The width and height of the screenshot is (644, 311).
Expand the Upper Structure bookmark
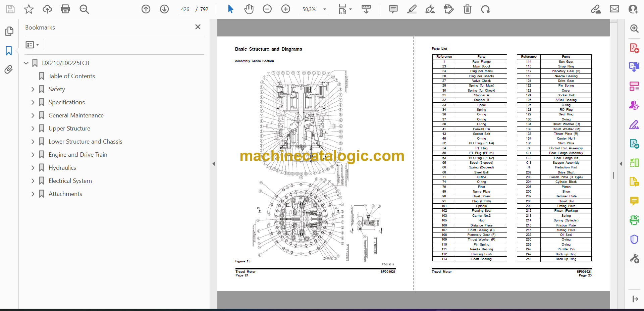pos(33,128)
